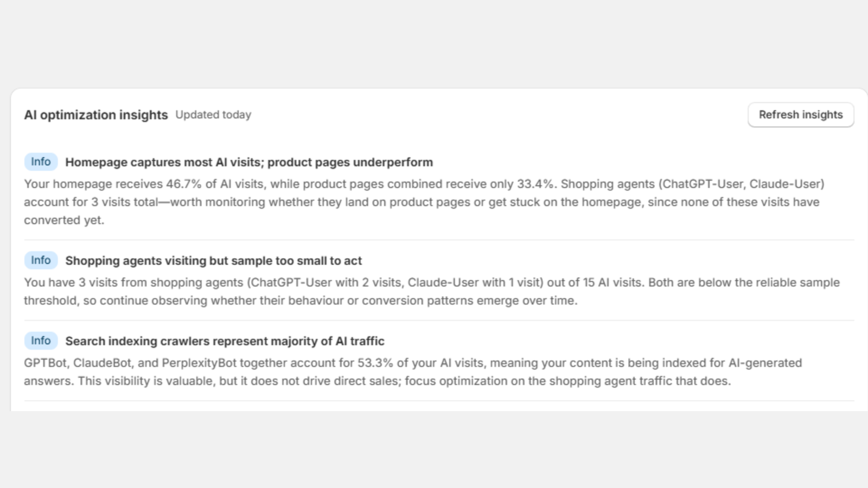
Task: Select the Info badge beside Homepage captures insight
Action: [x=41, y=162]
